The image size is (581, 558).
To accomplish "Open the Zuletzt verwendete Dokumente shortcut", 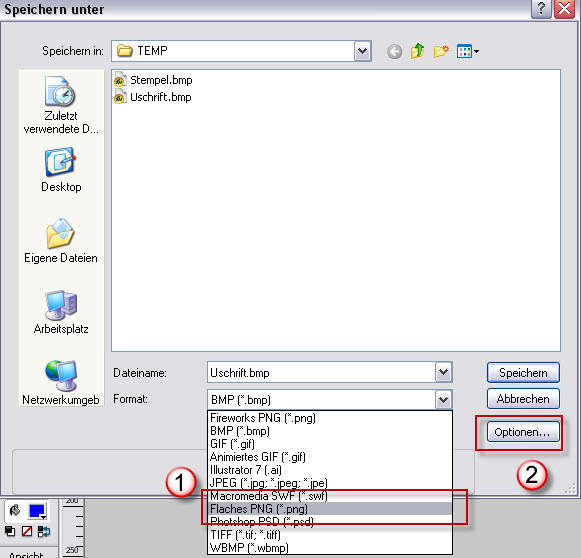I will click(61, 105).
